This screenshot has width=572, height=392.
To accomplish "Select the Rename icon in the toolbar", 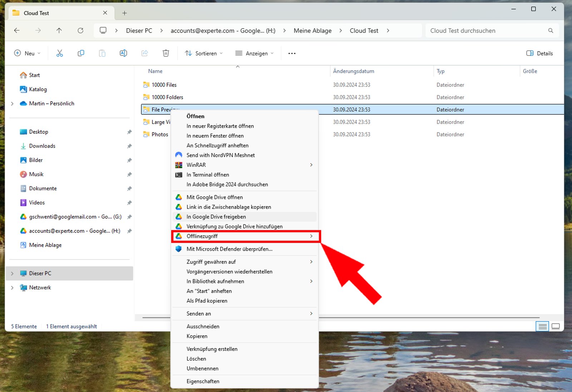I will pyautogui.click(x=123, y=53).
